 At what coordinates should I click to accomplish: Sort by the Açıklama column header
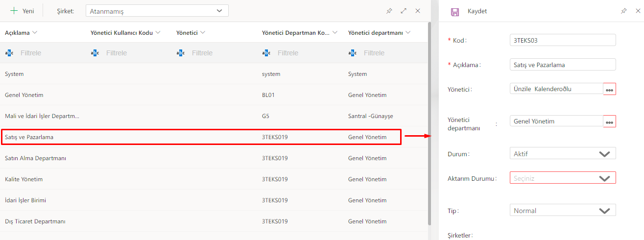[x=18, y=33]
